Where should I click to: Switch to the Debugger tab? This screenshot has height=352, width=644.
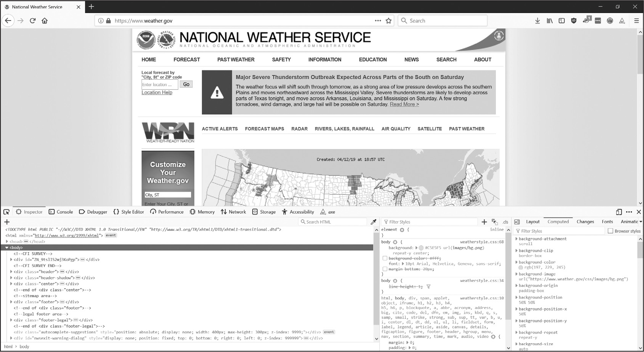click(x=93, y=212)
